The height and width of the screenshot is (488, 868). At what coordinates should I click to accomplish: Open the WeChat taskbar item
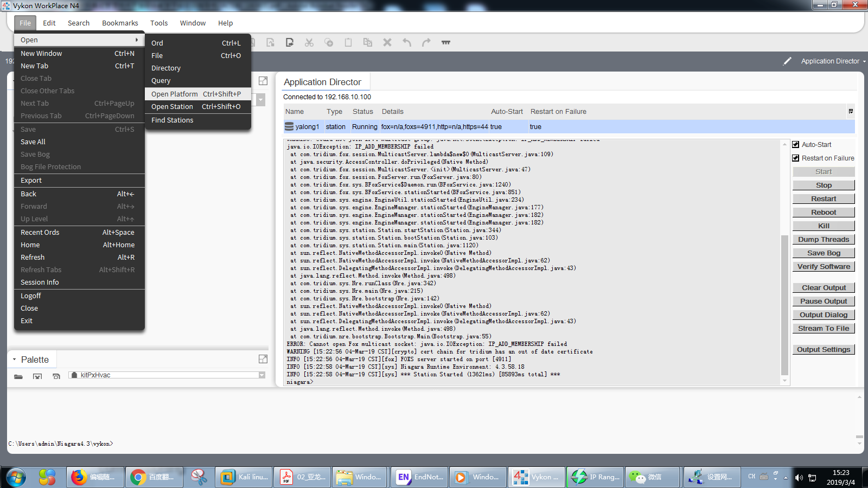pos(653,477)
